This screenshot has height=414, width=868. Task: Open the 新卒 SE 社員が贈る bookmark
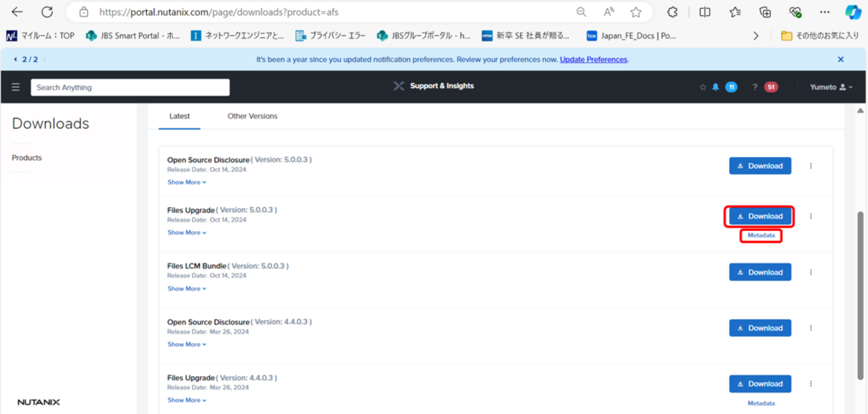(x=526, y=35)
